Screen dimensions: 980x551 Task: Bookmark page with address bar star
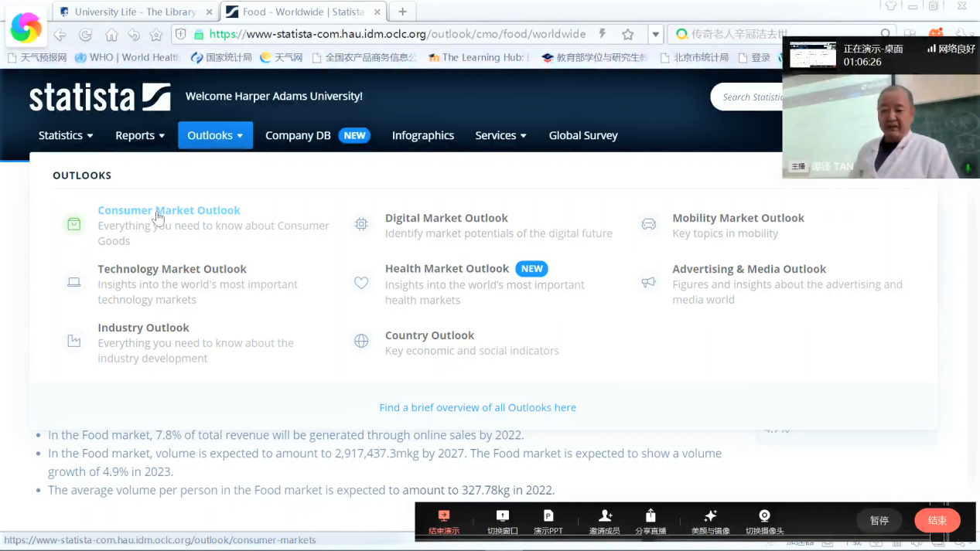point(628,34)
